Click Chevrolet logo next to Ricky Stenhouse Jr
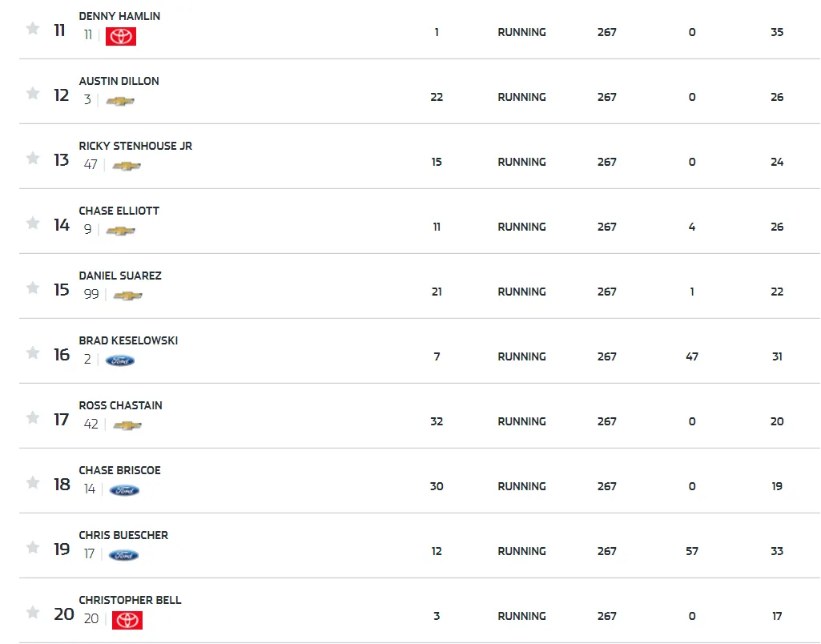 tap(126, 166)
